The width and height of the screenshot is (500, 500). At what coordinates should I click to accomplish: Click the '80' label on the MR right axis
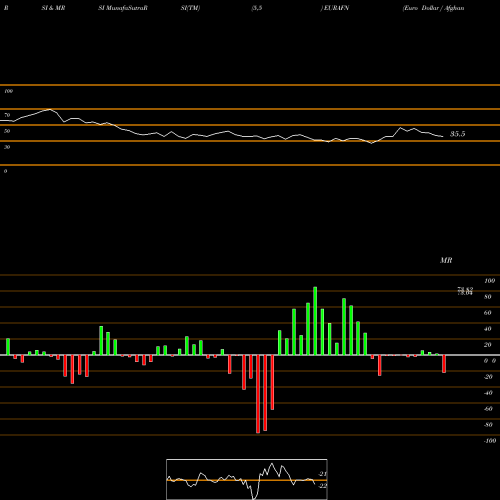[488, 297]
